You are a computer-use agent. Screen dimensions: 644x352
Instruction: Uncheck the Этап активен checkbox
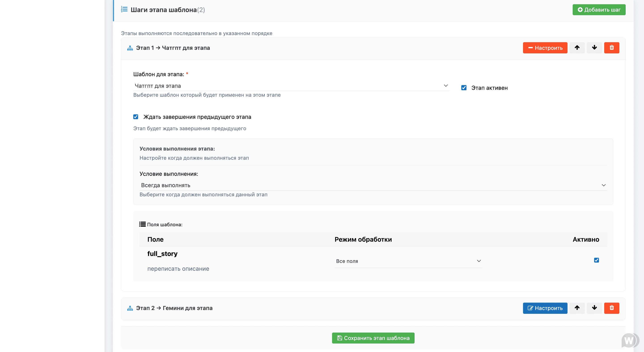click(x=464, y=88)
